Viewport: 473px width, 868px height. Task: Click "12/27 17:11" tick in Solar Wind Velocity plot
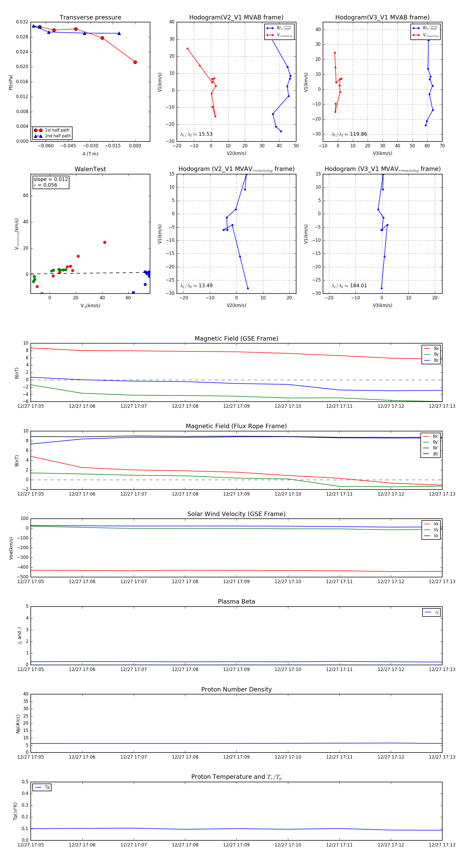point(339,582)
